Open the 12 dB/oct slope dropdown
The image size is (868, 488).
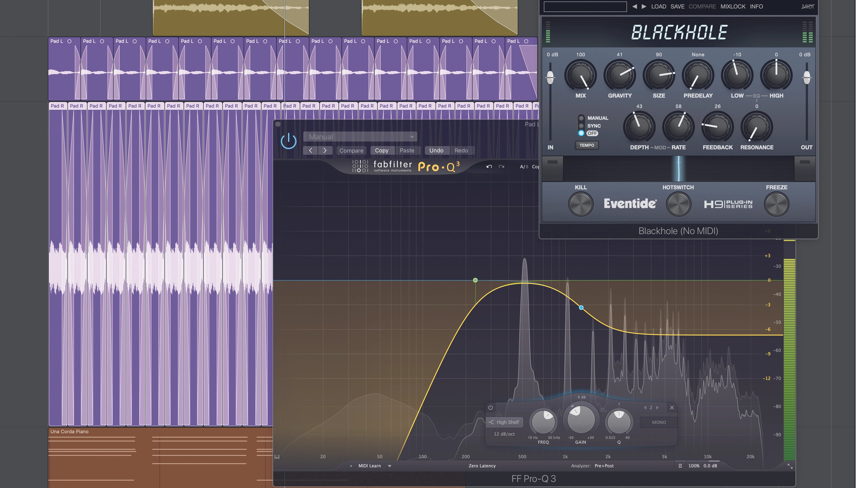coord(504,434)
